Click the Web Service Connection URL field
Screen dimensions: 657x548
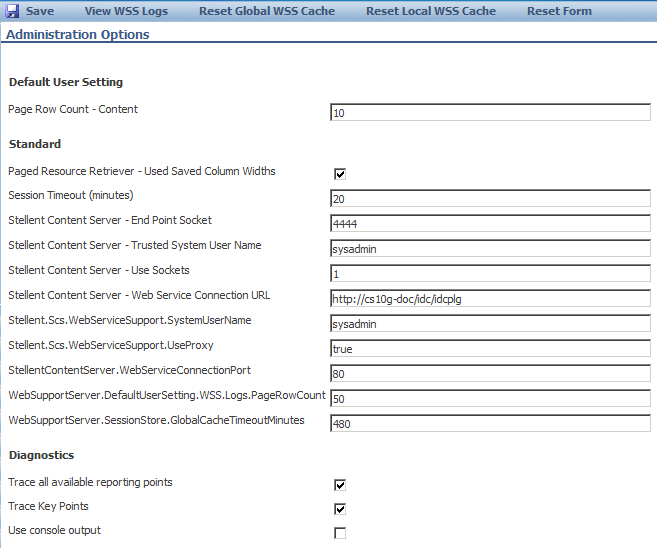pyautogui.click(x=490, y=298)
